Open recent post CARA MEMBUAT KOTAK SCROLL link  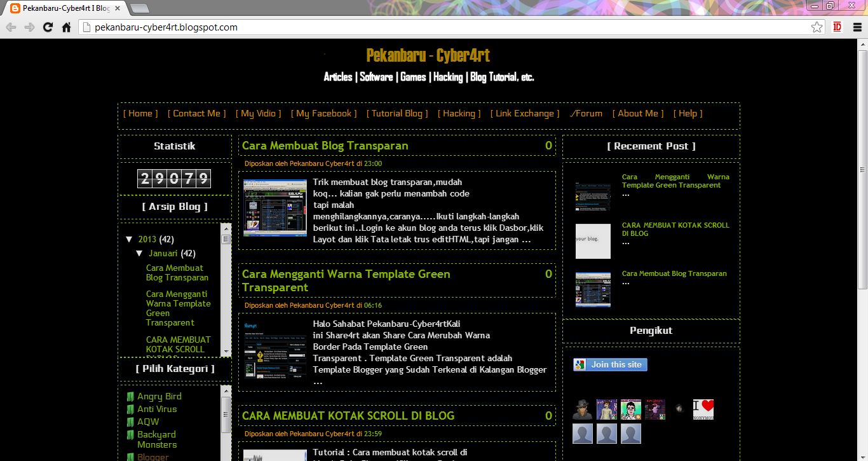point(675,230)
